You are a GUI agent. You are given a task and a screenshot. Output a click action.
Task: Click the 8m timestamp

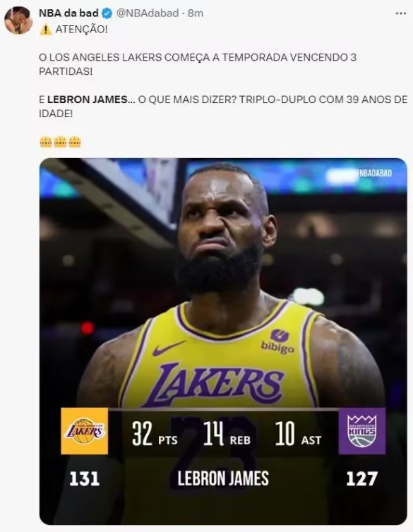tap(196, 13)
